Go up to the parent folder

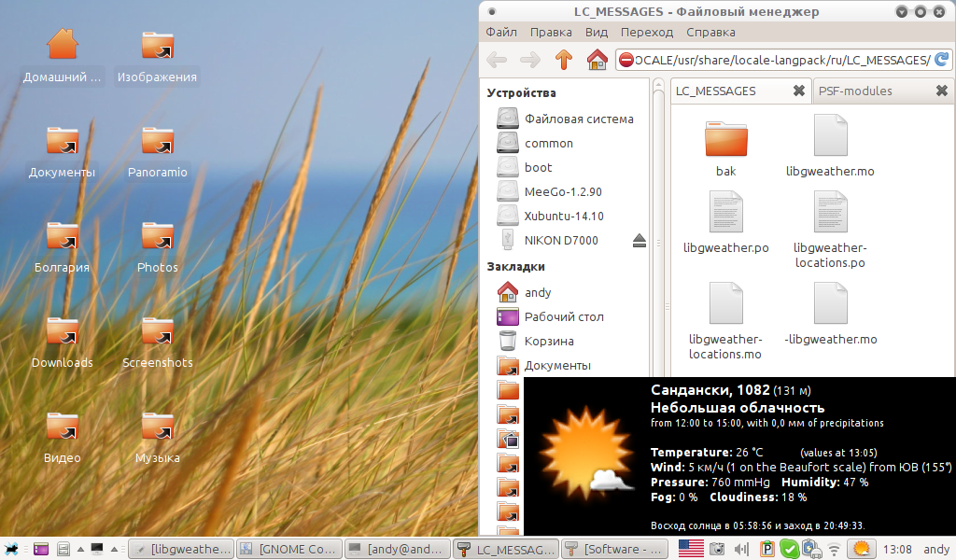point(563,60)
